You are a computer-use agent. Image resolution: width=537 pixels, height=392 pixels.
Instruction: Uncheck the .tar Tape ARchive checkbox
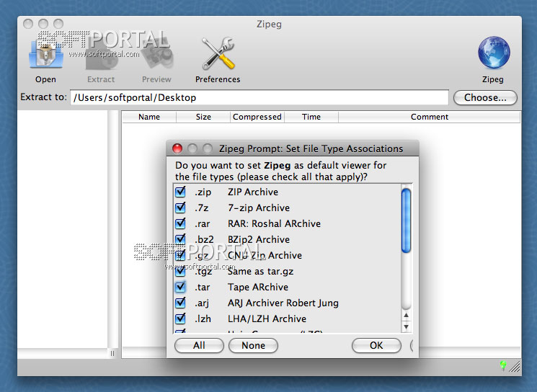click(x=180, y=287)
